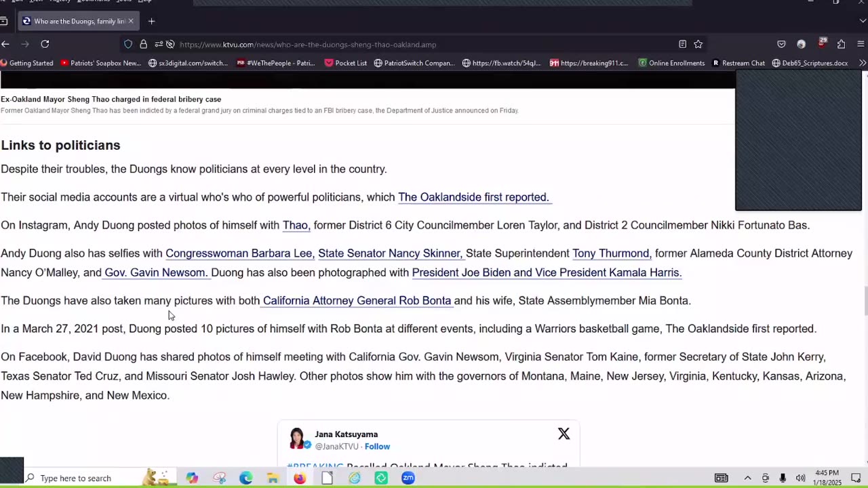The height and width of the screenshot is (488, 868).
Task: Open the tracking protection shield icon
Action: 128,44
